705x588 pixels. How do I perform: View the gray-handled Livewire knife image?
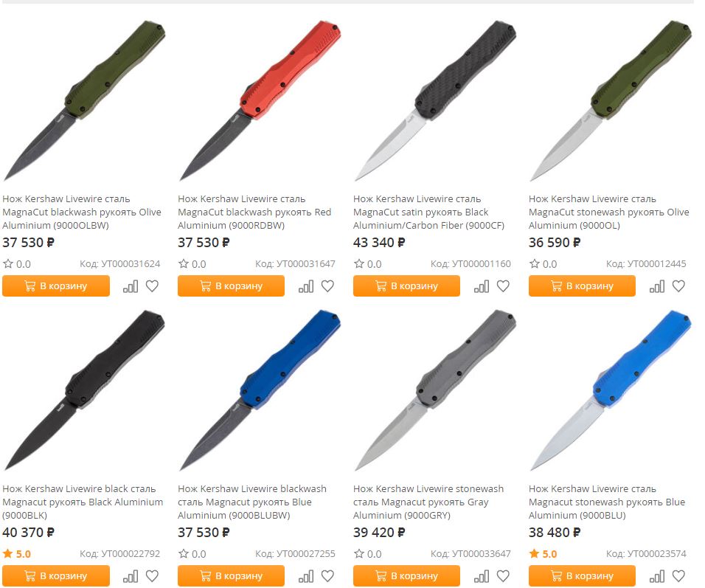[435, 390]
